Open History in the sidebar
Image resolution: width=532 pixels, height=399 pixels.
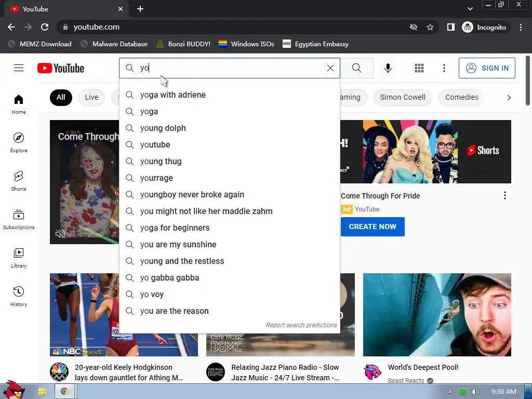[x=19, y=297]
